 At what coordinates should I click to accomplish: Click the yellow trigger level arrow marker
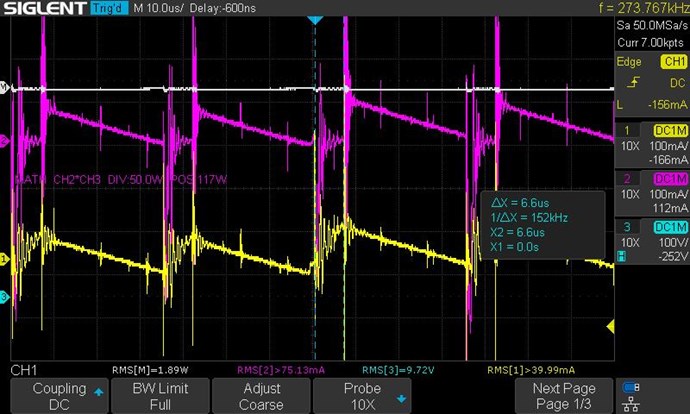point(610,327)
